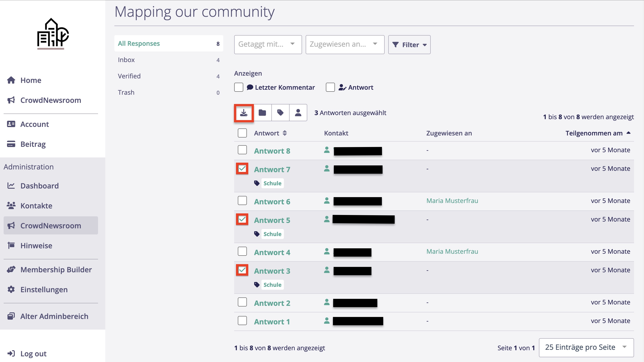
Task: Open Membership Builder in the sidebar
Action: (56, 269)
